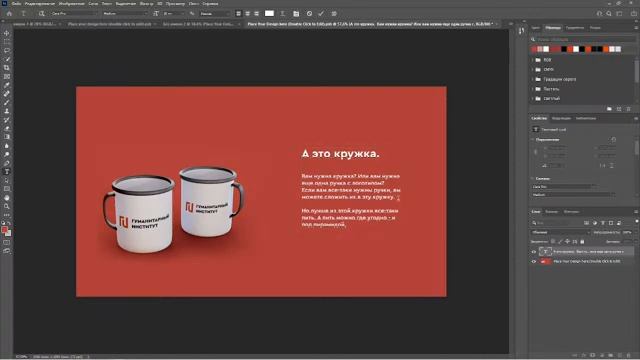This screenshot has width=640, height=360.
Task: Select the Zoom tool in toolbar
Action: click(7, 206)
